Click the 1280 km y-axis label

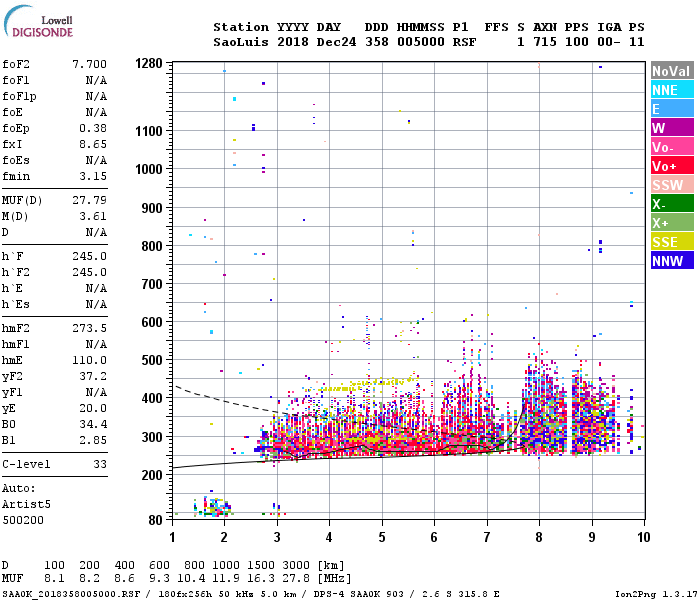[x=149, y=63]
